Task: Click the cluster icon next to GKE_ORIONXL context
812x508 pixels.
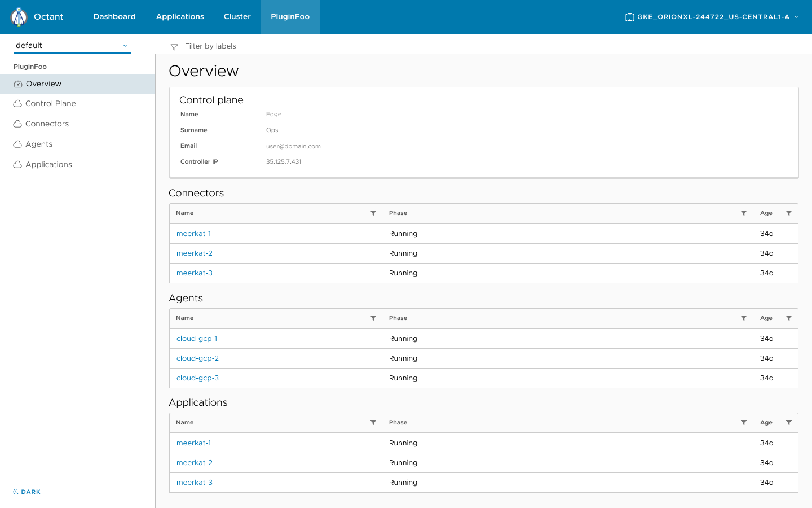Action: 629,16
